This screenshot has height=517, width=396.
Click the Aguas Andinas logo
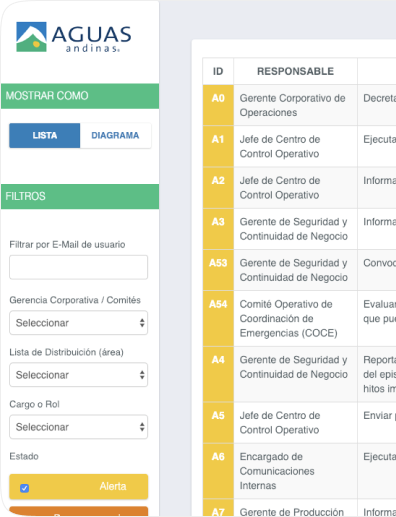[x=74, y=37]
